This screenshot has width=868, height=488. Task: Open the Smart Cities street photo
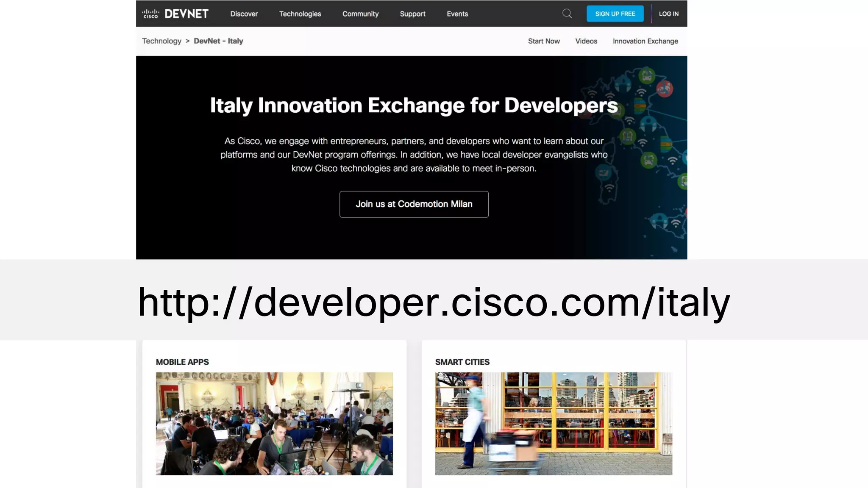coord(554,424)
